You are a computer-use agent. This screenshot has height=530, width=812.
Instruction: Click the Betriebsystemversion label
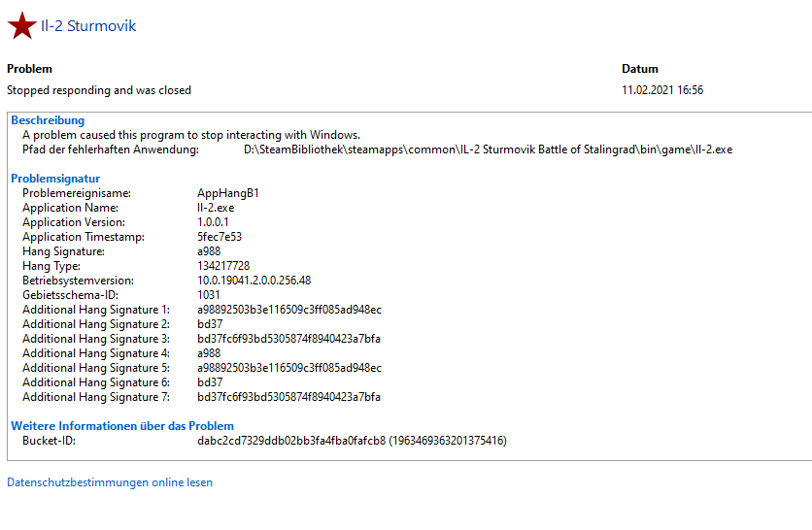pyautogui.click(x=78, y=281)
